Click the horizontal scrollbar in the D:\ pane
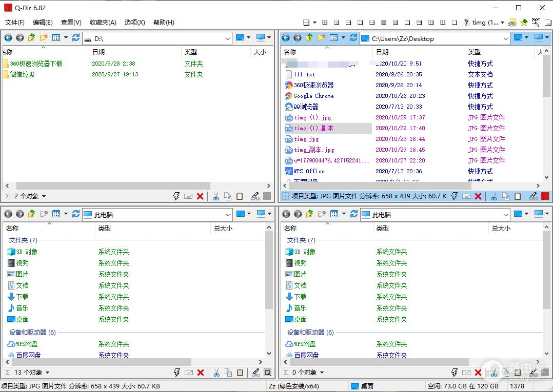Image resolution: width=553 pixels, height=392 pixels. (113, 185)
